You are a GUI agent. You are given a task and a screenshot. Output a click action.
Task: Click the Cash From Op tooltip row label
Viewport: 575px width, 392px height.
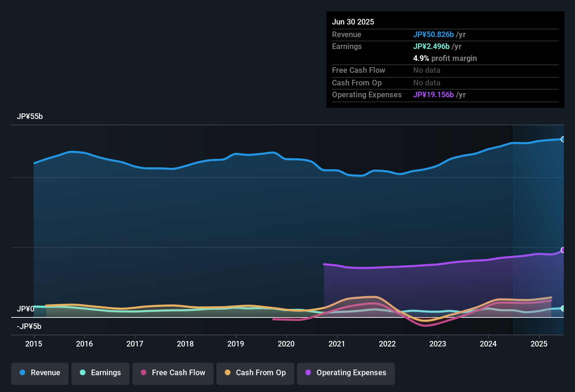pyautogui.click(x=357, y=83)
